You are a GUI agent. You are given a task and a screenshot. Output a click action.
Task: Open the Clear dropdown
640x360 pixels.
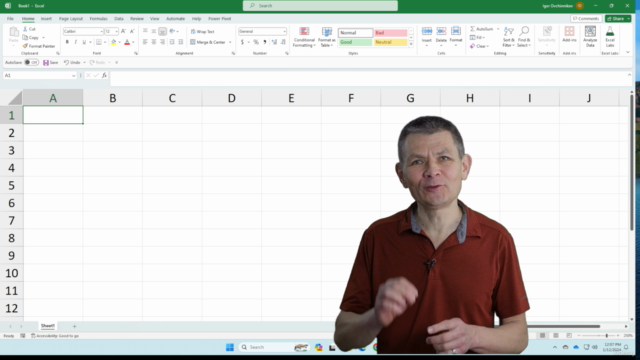point(479,46)
